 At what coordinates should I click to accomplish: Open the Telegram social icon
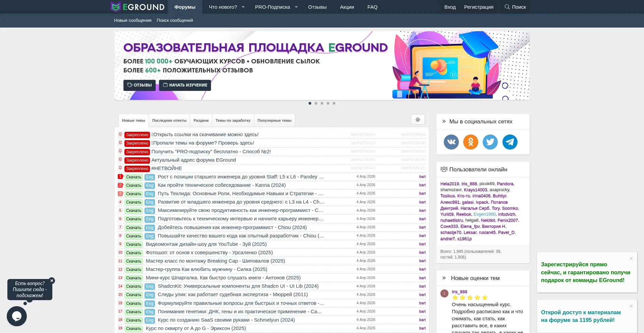tap(510, 142)
